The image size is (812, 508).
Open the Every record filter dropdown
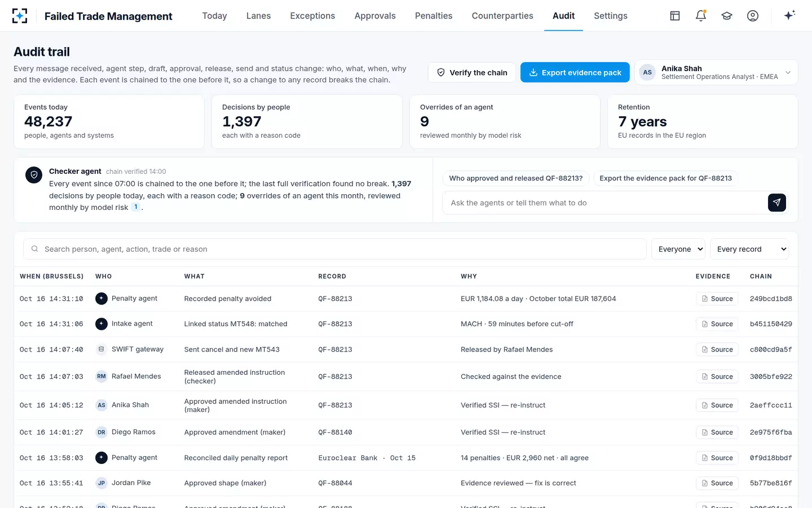pyautogui.click(x=749, y=249)
